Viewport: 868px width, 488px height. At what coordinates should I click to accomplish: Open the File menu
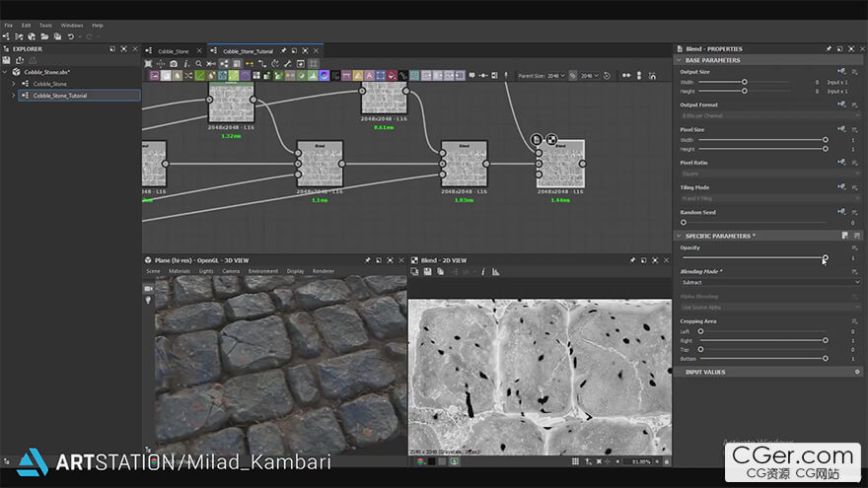pos(8,26)
